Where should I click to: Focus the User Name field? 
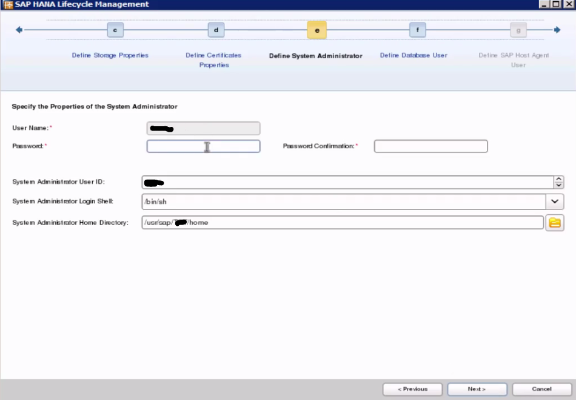coord(204,128)
